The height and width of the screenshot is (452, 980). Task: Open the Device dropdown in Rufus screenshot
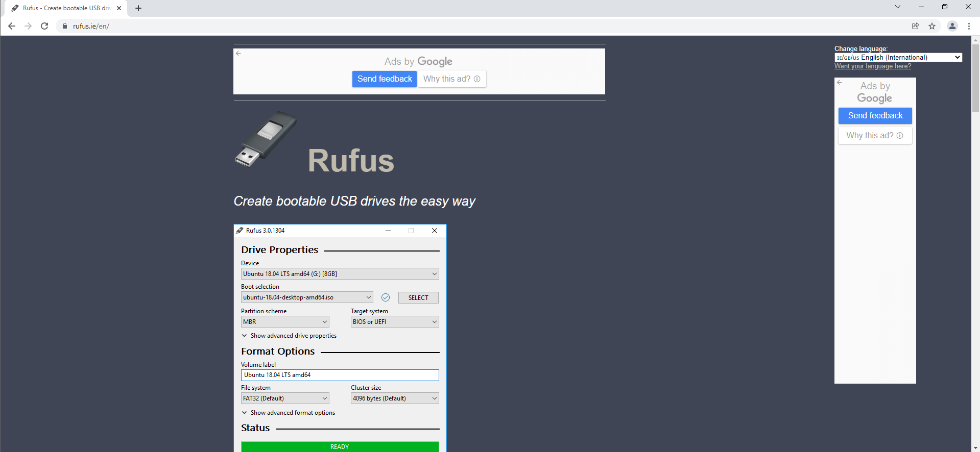point(340,274)
